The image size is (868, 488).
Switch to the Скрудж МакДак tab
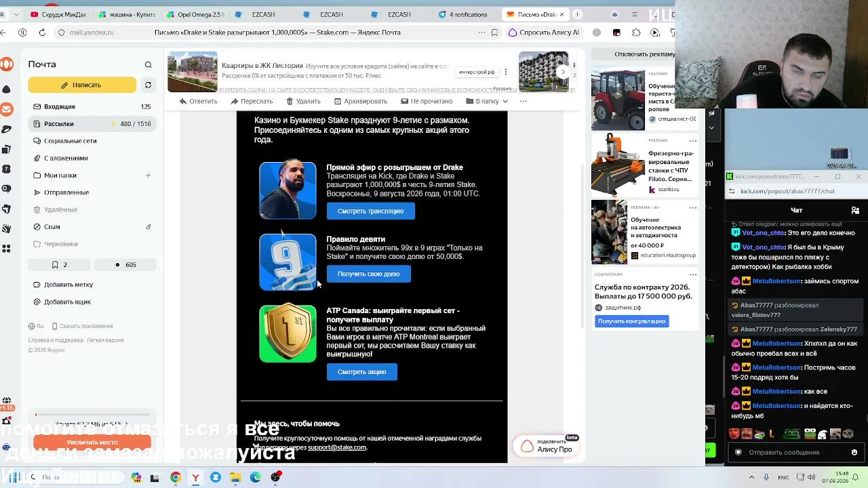pyautogui.click(x=58, y=14)
